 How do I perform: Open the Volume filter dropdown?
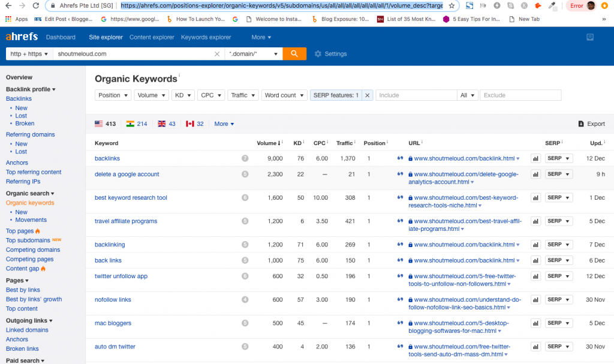click(x=152, y=95)
